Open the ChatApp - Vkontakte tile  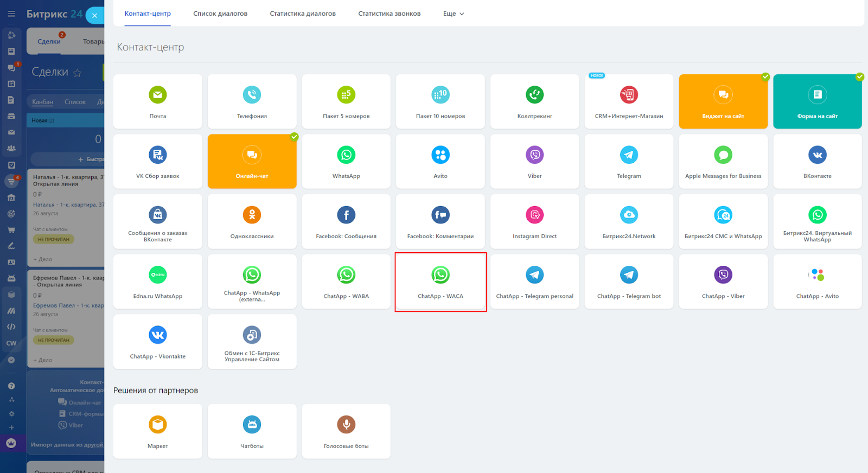[157, 342]
